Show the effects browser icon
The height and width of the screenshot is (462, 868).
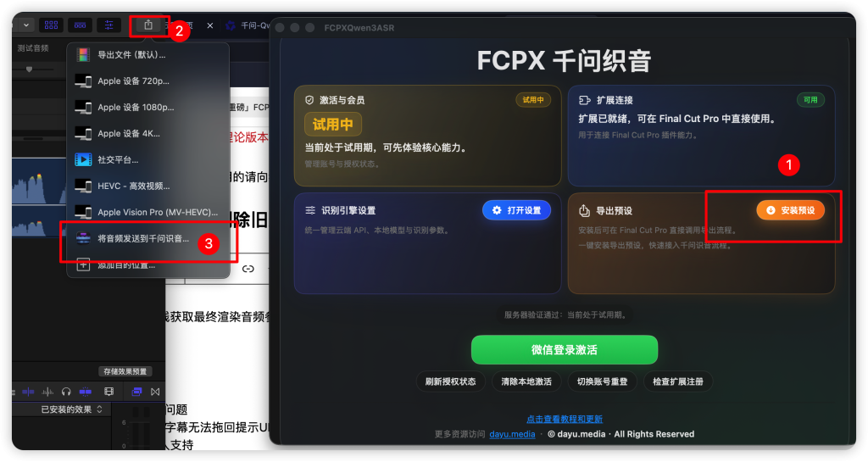click(136, 392)
